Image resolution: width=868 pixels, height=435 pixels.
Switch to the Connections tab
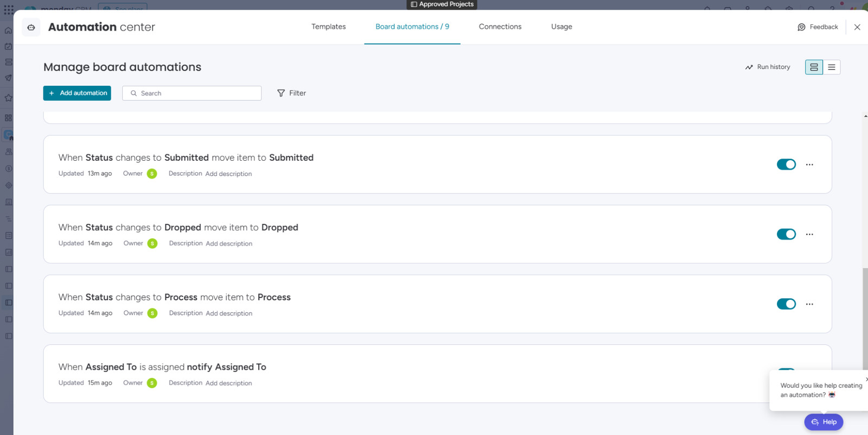pyautogui.click(x=500, y=27)
